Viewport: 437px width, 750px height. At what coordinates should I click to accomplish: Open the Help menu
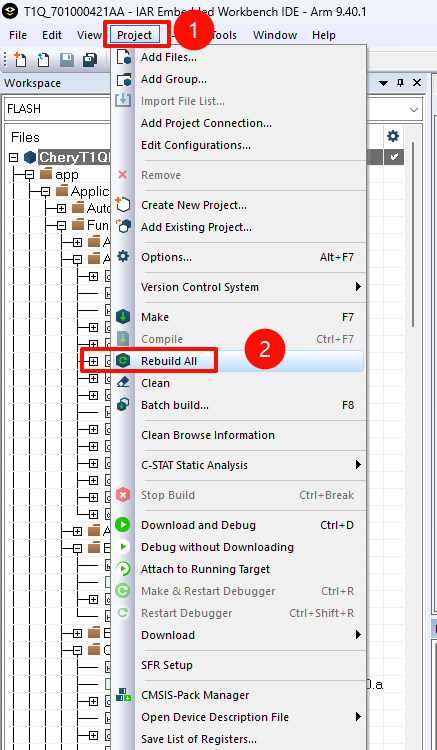(324, 35)
